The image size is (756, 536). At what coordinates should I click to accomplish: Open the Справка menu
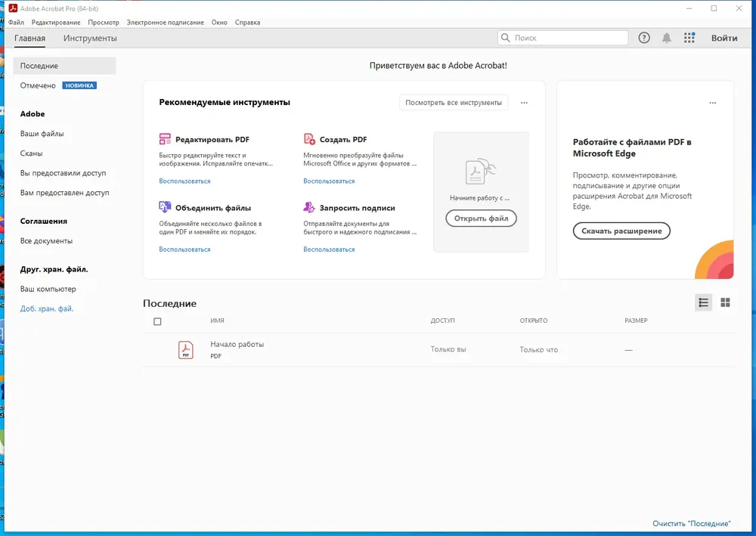pyautogui.click(x=247, y=22)
